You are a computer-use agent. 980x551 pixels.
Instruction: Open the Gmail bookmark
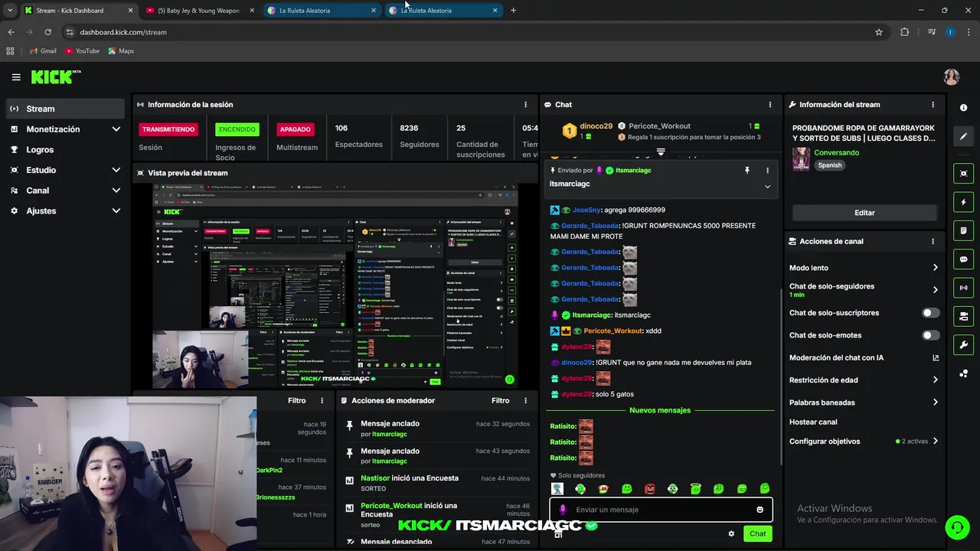43,51
